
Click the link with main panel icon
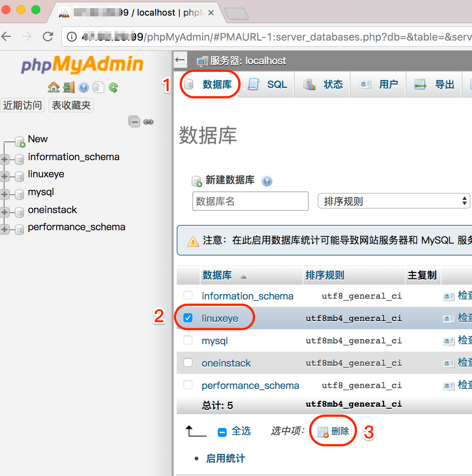pos(148,122)
